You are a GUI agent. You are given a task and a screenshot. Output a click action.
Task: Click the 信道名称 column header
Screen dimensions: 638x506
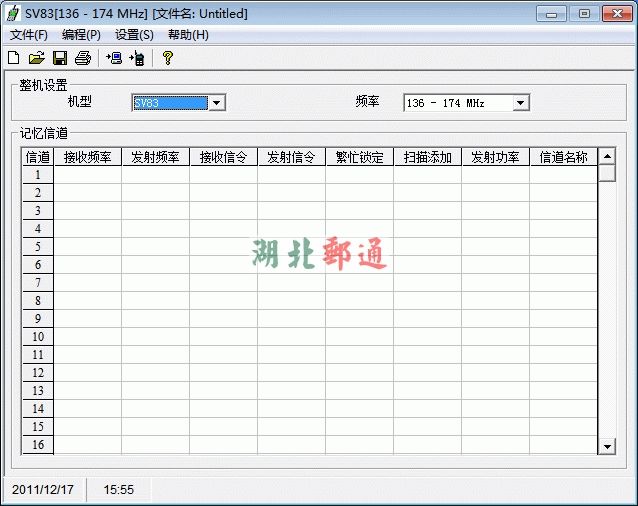coord(563,157)
